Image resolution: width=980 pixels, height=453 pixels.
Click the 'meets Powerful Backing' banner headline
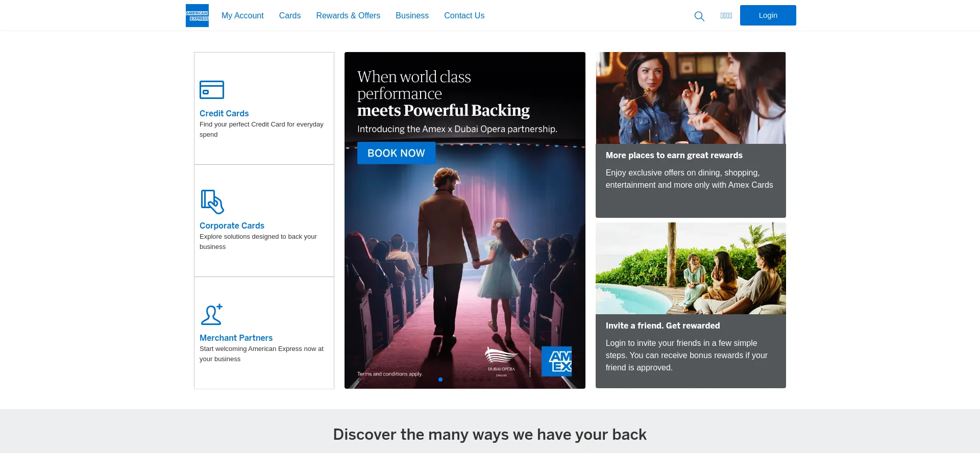[x=444, y=110]
